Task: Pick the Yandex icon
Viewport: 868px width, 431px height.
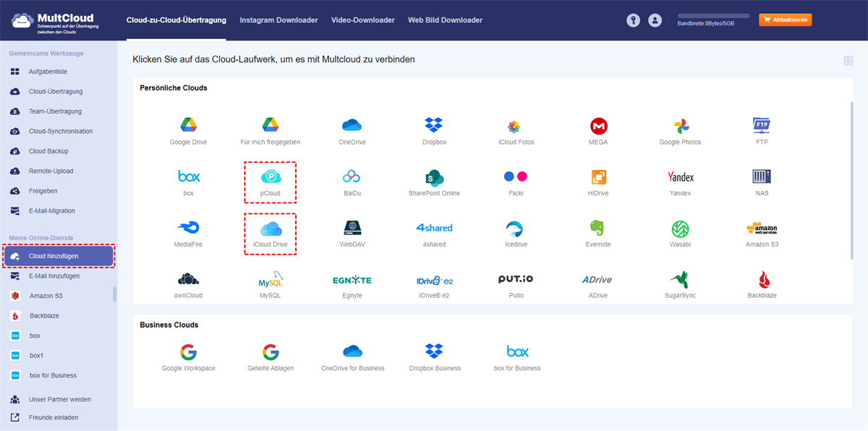Action: pyautogui.click(x=680, y=177)
